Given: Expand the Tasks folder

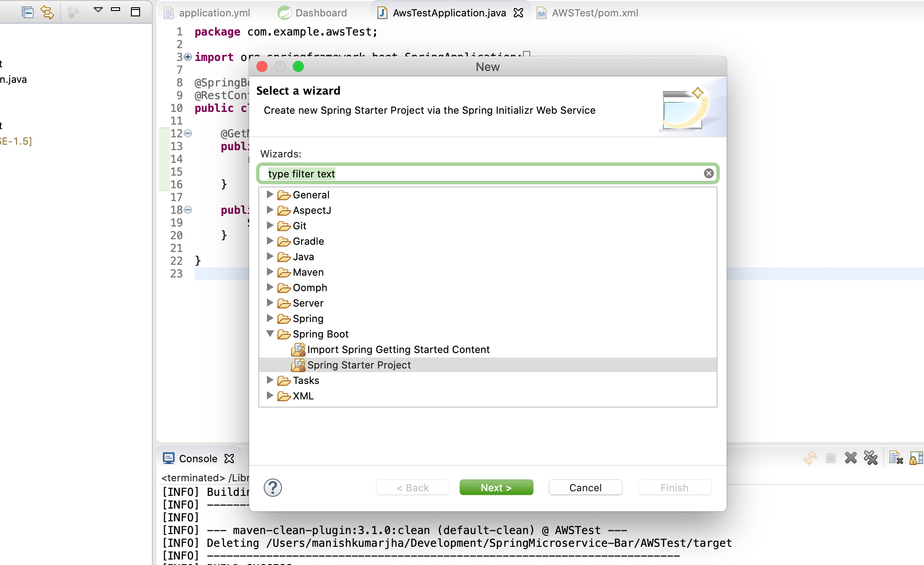Looking at the screenshot, I should [x=270, y=380].
